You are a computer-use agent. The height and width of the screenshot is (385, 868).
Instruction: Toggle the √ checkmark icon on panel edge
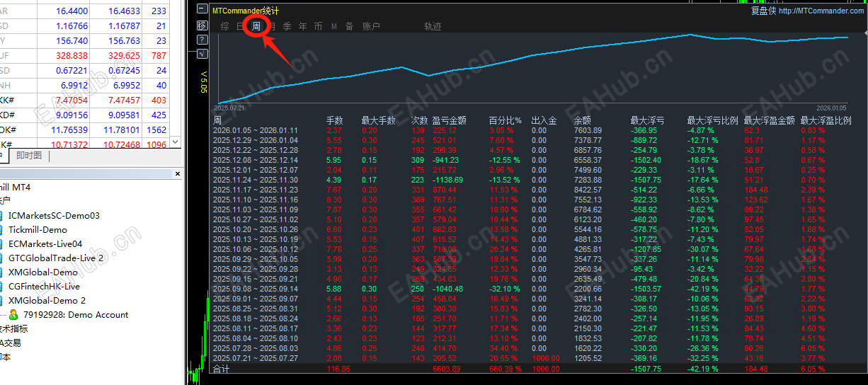[x=202, y=53]
